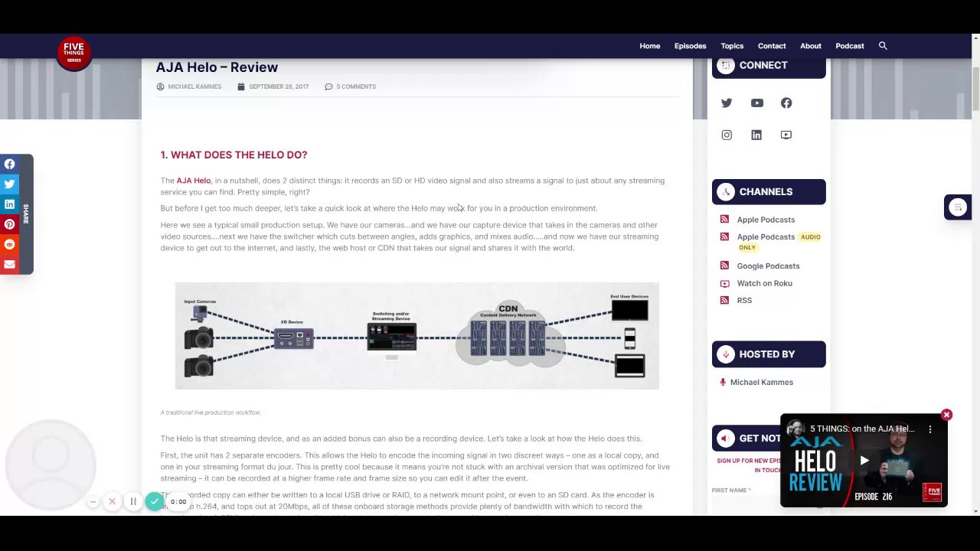This screenshot has height=551, width=980.
Task: Share on Reddit from left share bar
Action: point(9,244)
